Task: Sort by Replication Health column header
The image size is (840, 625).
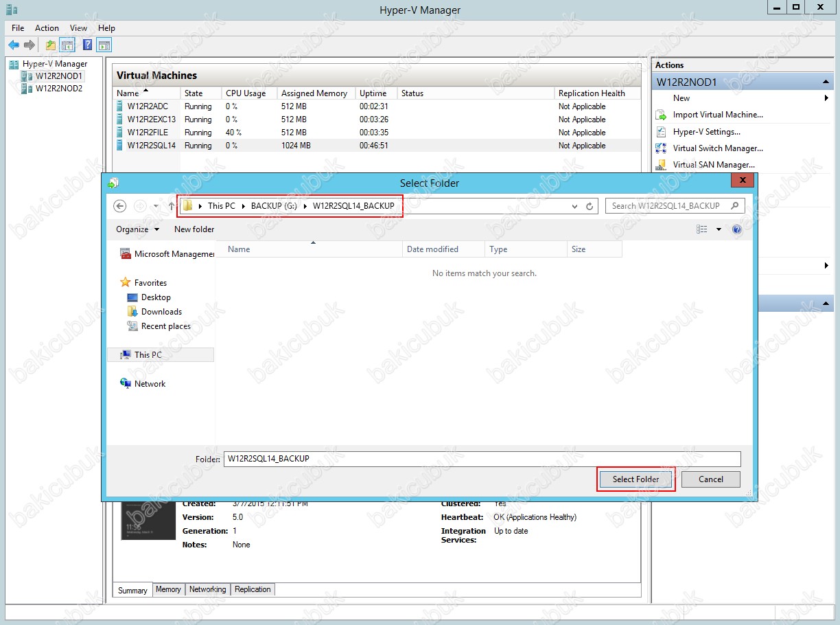Action: tap(597, 93)
